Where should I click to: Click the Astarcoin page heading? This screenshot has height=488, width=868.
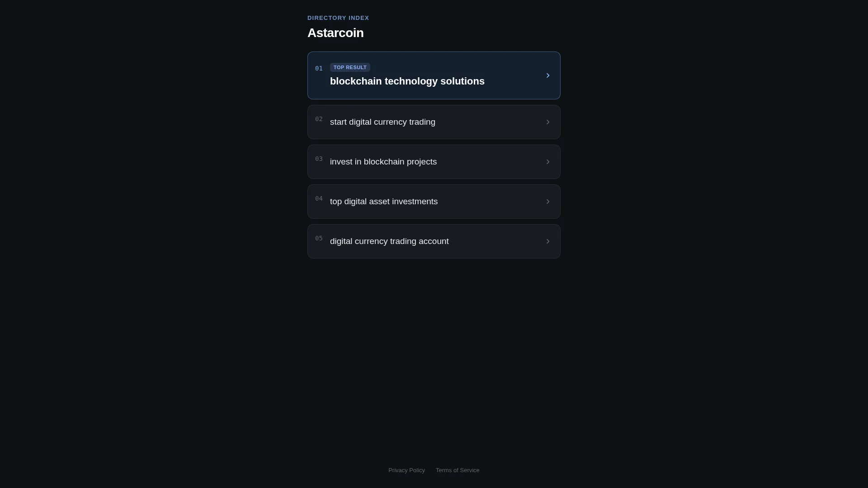[335, 33]
